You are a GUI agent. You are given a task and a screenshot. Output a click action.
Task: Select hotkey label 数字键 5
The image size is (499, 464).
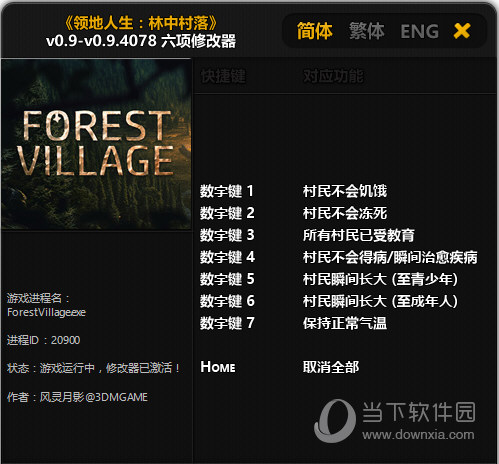pos(227,279)
